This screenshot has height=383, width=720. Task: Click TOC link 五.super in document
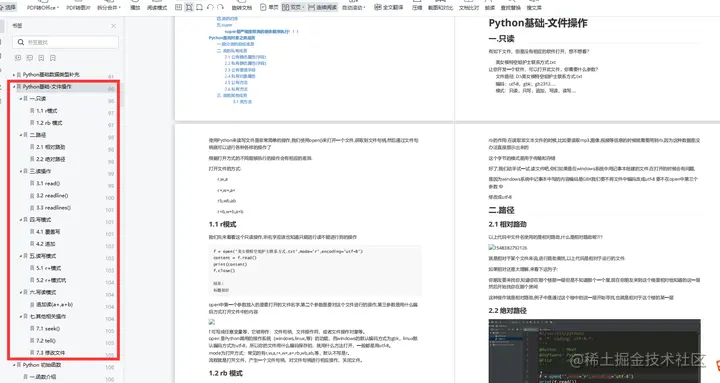point(224,25)
